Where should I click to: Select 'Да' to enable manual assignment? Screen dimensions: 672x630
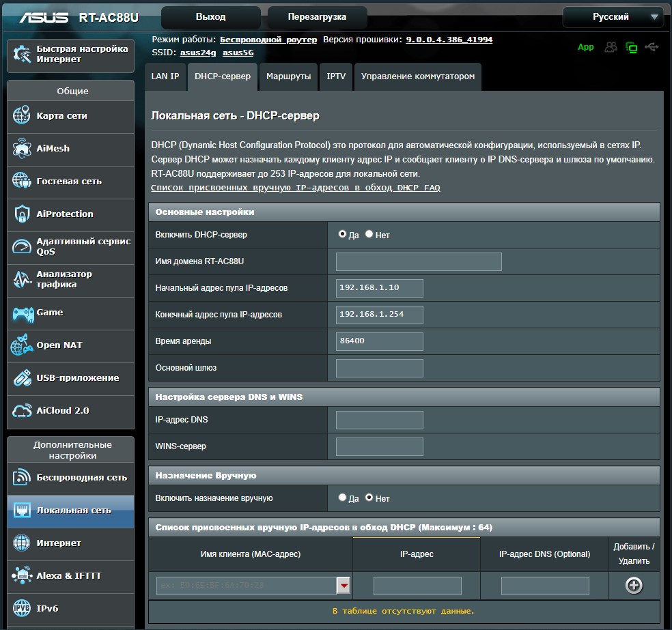[343, 498]
